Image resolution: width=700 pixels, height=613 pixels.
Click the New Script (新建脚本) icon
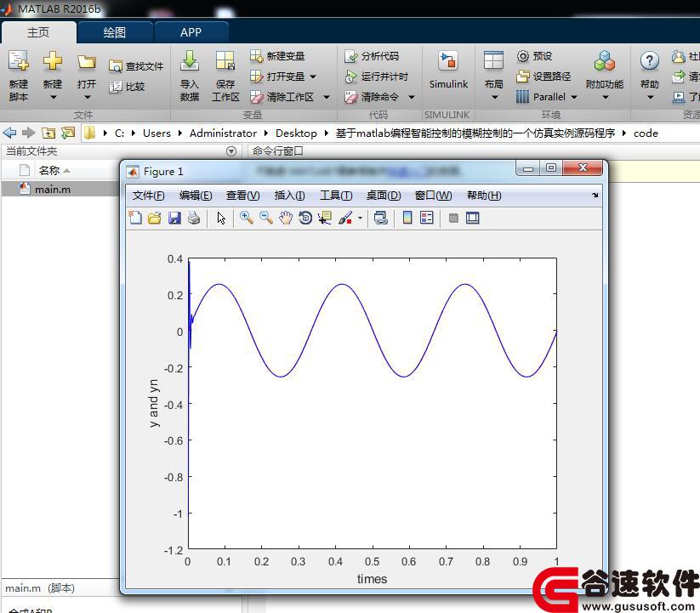(x=19, y=60)
